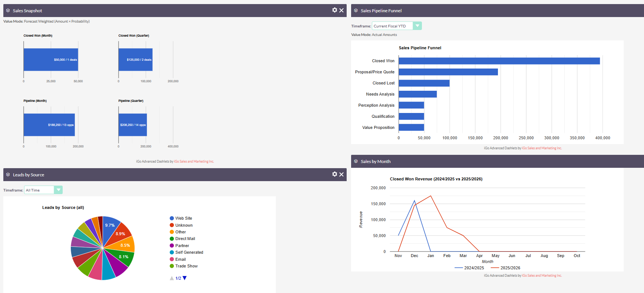Toggle the 2025/2026 series in the legend

506,268
